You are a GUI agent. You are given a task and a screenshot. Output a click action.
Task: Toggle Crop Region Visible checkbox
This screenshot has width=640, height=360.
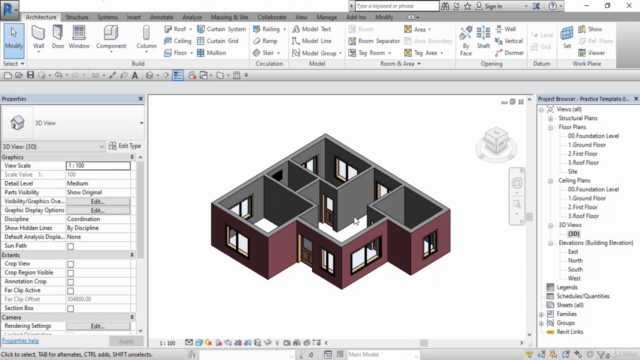71,273
